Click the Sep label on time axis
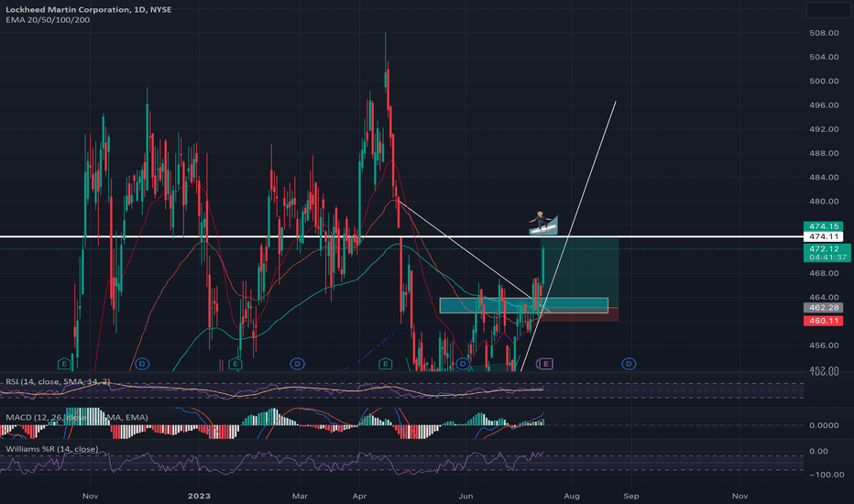This screenshot has width=854, height=504. click(x=630, y=496)
